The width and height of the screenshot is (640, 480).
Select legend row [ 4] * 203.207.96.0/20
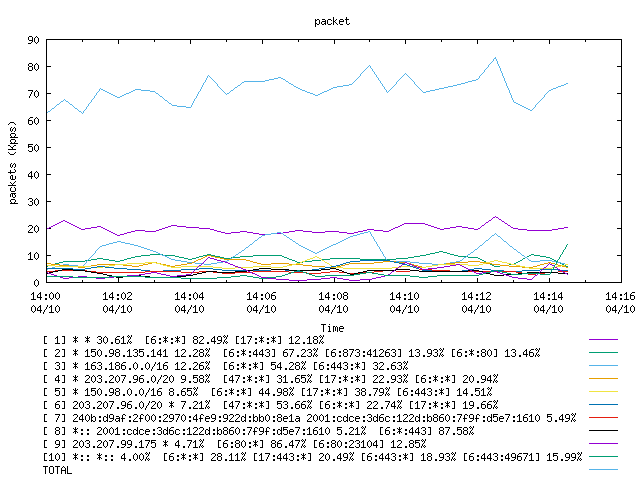tap(270, 379)
